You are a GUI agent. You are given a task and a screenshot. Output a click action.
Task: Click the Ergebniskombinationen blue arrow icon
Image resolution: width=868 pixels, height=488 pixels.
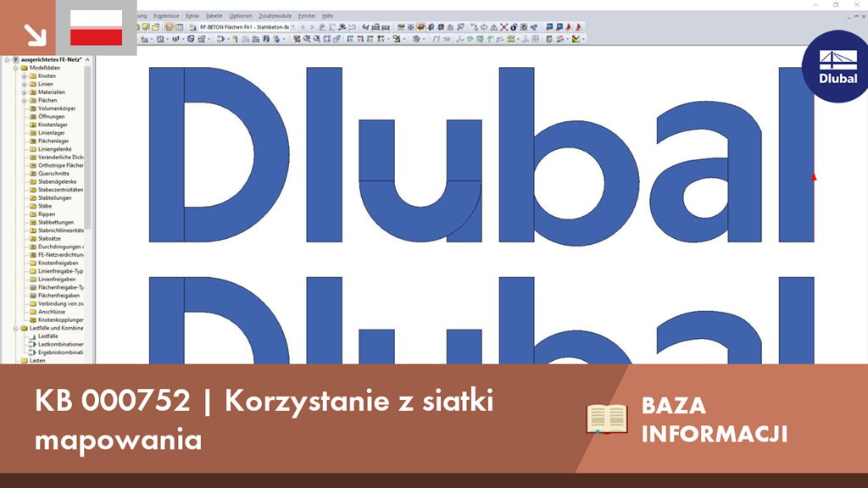tap(33, 352)
